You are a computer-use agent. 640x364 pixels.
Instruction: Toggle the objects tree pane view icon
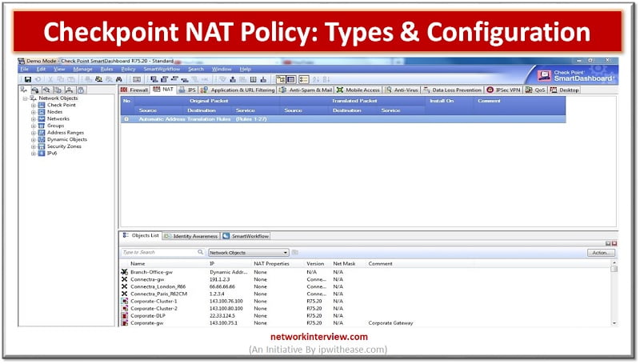click(x=281, y=79)
